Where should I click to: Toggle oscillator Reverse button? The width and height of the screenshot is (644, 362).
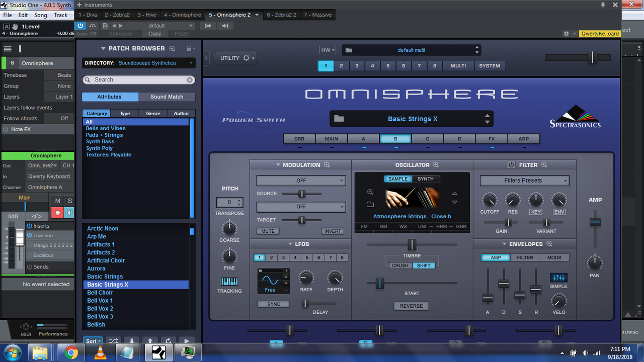click(412, 306)
